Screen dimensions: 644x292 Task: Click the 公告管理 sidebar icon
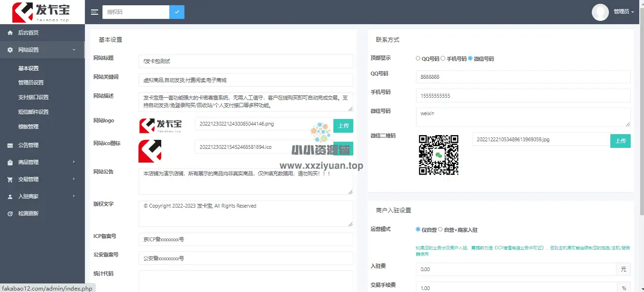(x=10, y=146)
